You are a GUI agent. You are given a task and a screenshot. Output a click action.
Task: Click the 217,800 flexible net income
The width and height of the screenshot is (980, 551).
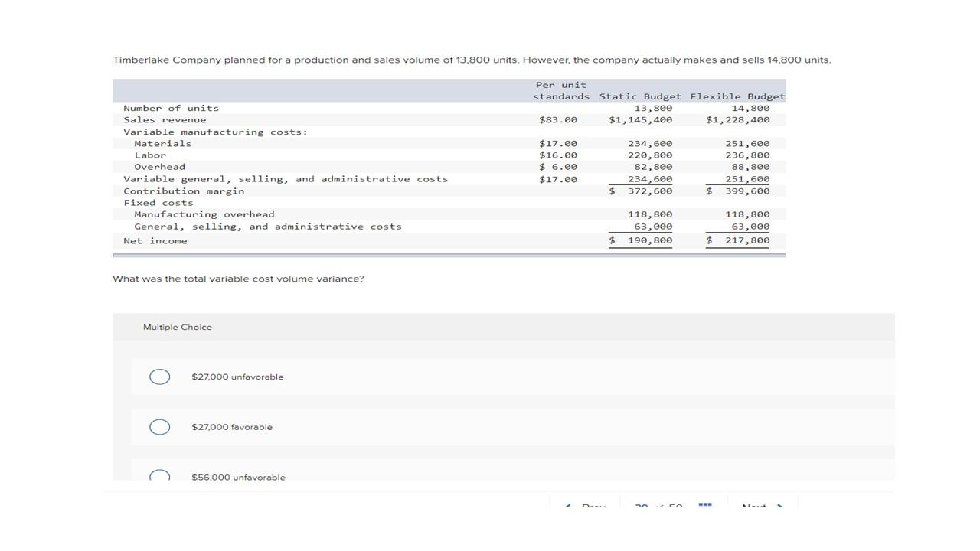pos(738,240)
